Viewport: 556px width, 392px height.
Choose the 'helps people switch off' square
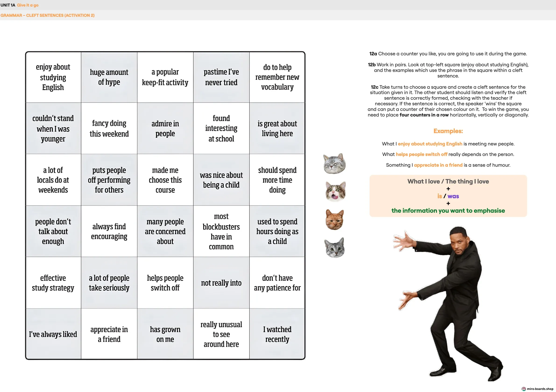tap(165, 283)
